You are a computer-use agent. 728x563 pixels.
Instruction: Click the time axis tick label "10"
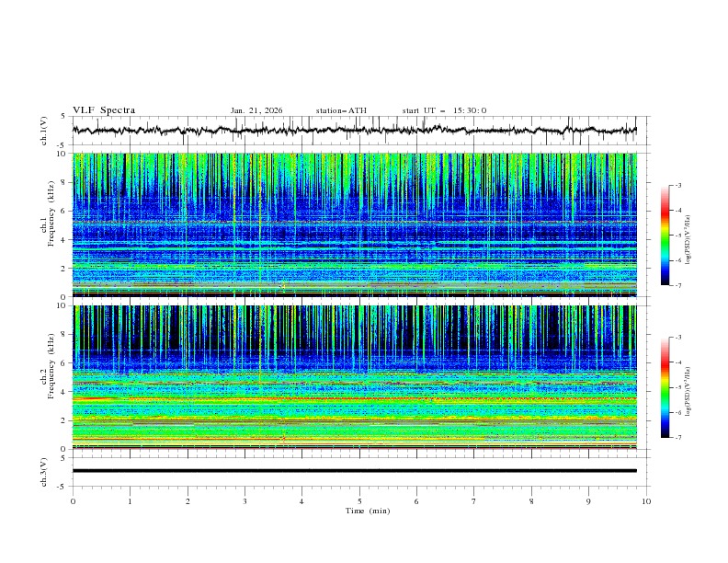coord(646,501)
